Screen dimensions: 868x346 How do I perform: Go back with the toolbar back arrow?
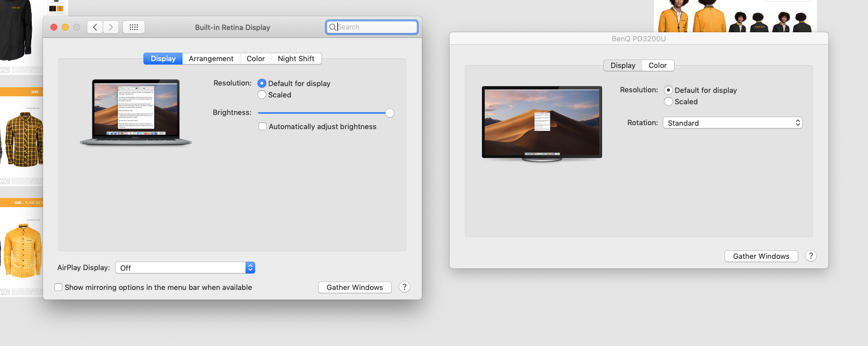point(95,27)
